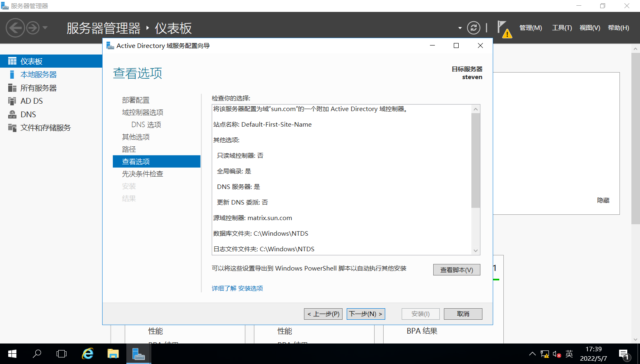Click the scroll up arrow in review box
This screenshot has width=640, height=364.
476,109
